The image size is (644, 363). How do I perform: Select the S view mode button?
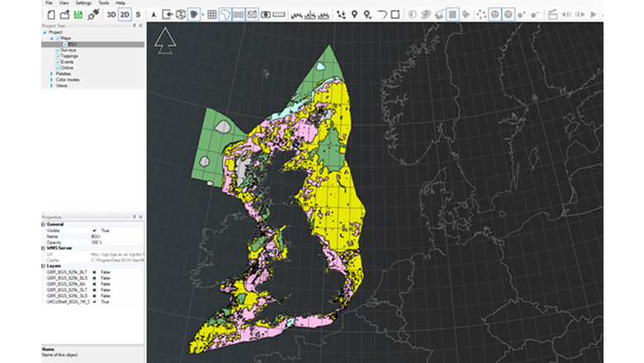(x=138, y=15)
